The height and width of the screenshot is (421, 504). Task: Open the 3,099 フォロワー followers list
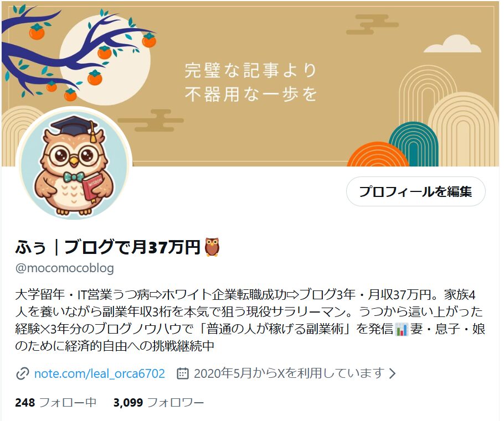[x=158, y=402]
